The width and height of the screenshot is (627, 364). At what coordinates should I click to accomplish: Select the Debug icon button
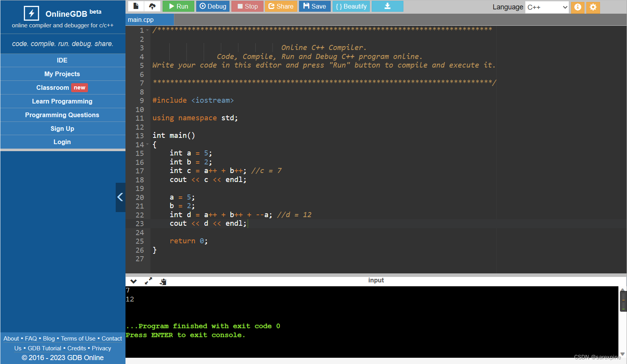[213, 6]
